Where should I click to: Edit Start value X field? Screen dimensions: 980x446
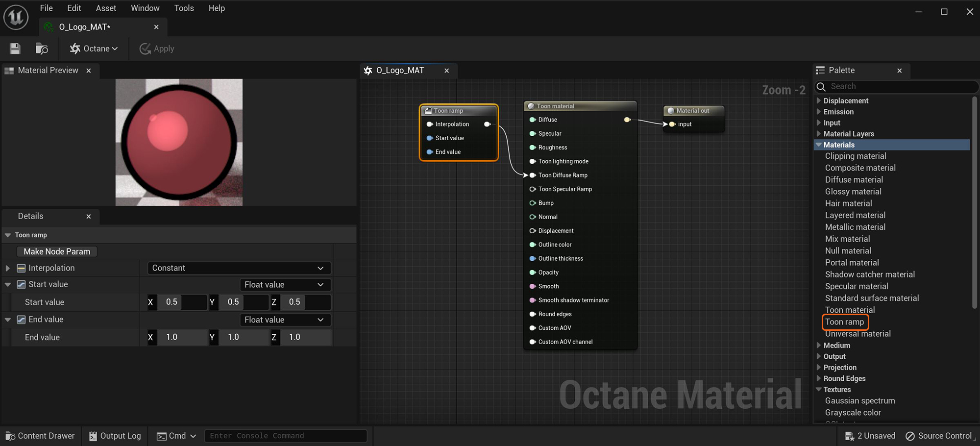182,302
